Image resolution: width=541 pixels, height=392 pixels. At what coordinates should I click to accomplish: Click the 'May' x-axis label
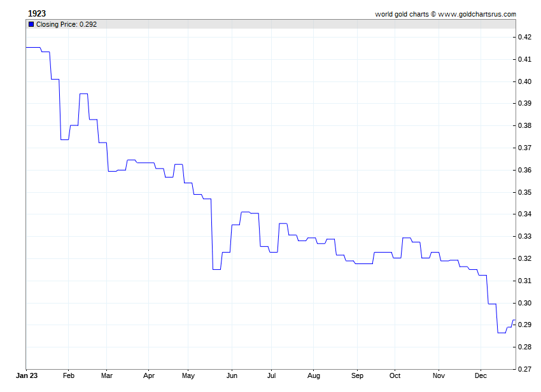tap(188, 376)
